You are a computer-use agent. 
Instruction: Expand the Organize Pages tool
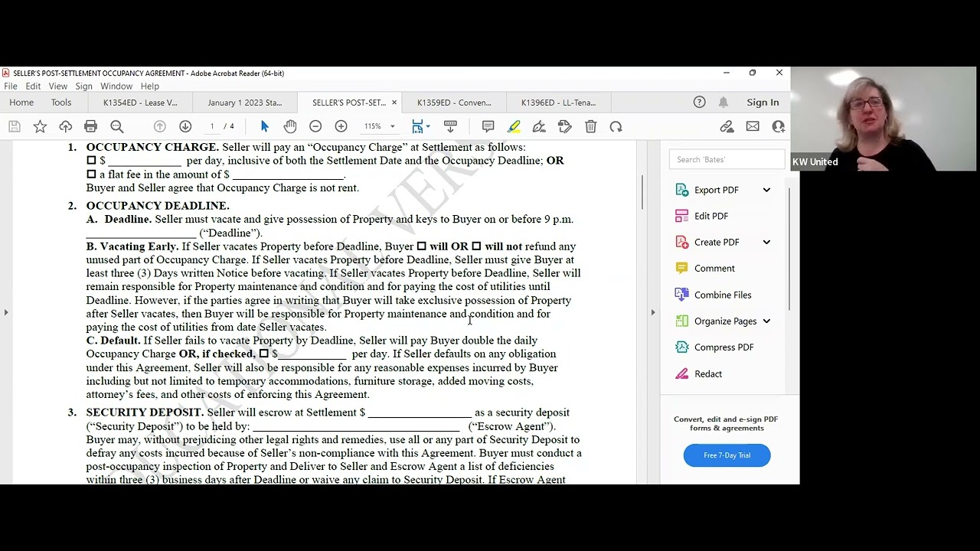pyautogui.click(x=766, y=321)
